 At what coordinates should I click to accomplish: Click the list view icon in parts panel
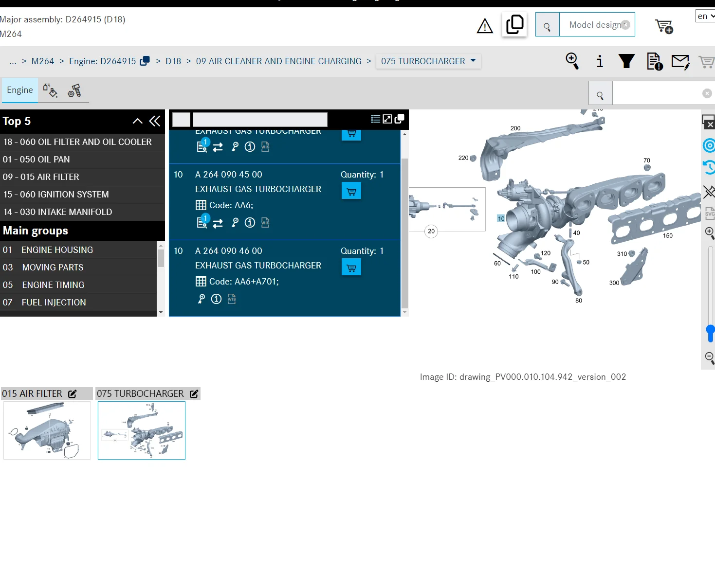coord(375,119)
